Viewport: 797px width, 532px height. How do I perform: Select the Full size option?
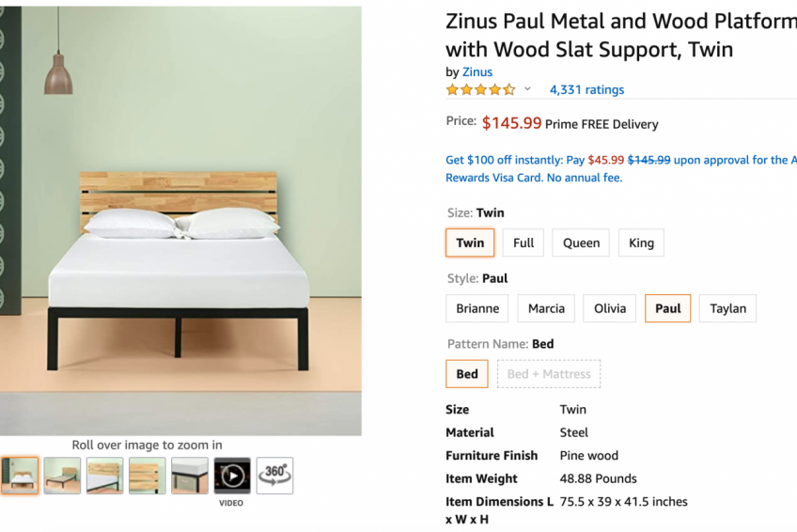click(x=524, y=243)
